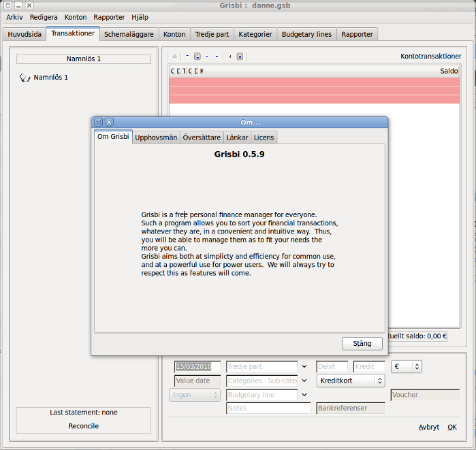Open the Länkar tab in dialog
Viewport: 476px width, 450px height.
237,138
